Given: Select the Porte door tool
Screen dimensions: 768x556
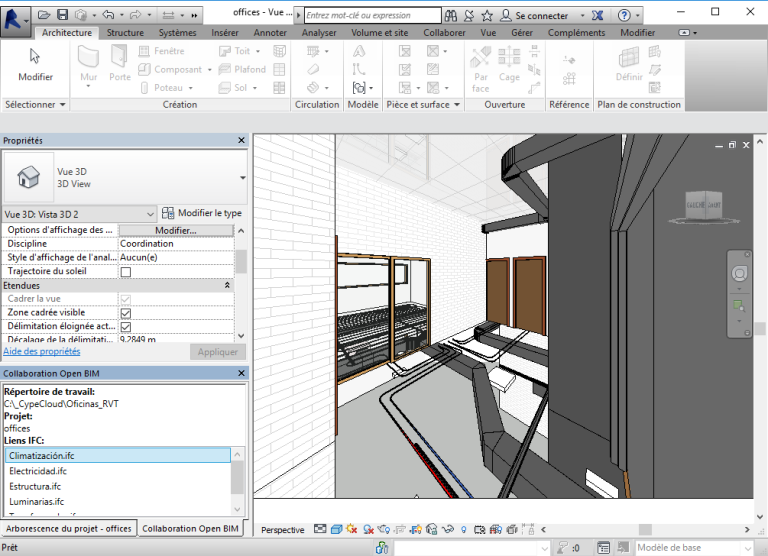Looking at the screenshot, I should [120, 64].
